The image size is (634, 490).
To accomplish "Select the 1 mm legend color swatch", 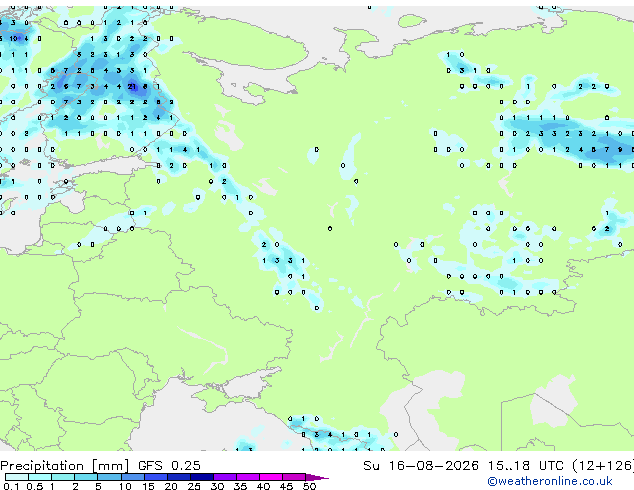I will [63, 477].
